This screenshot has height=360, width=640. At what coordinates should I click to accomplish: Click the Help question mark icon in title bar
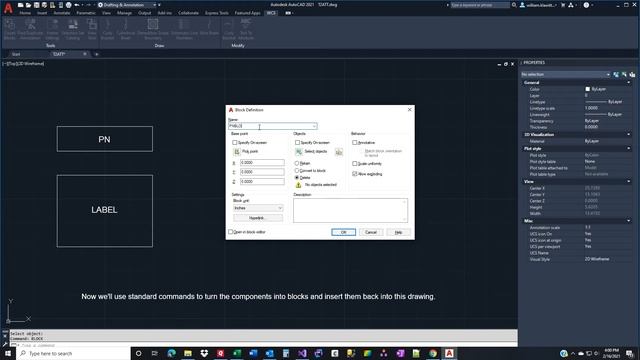coord(586,5)
